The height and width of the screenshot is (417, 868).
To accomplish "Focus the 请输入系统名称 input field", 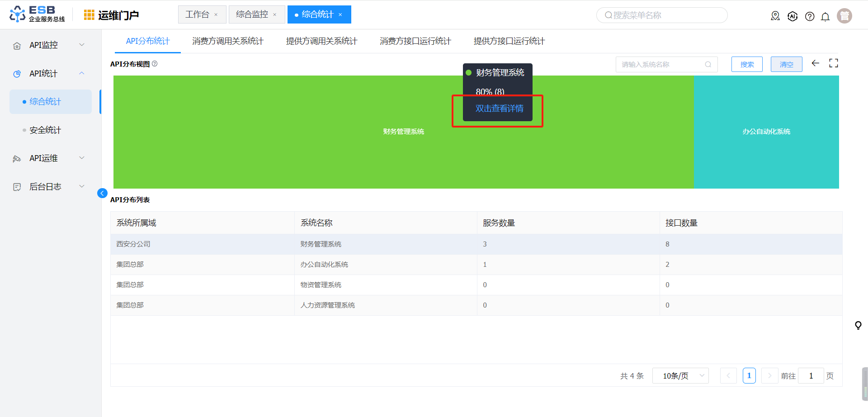I will pyautogui.click(x=660, y=64).
